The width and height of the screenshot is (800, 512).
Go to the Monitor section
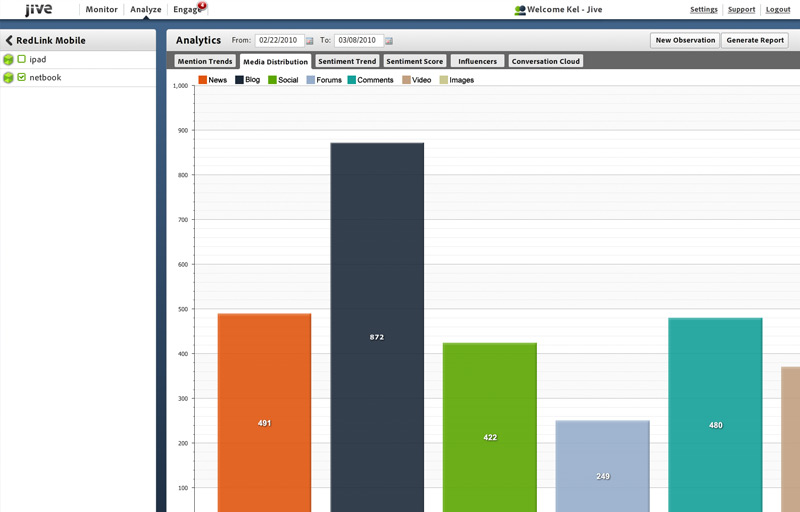pyautogui.click(x=102, y=9)
